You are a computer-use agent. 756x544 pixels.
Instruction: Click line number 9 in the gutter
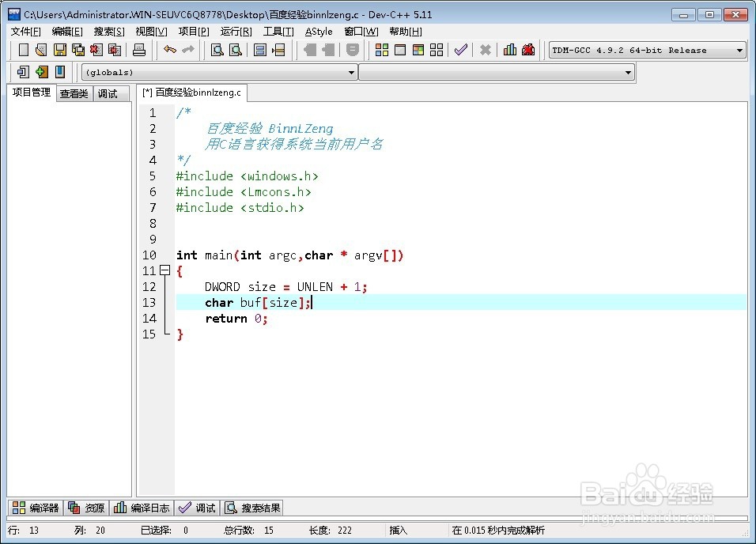[x=153, y=240]
